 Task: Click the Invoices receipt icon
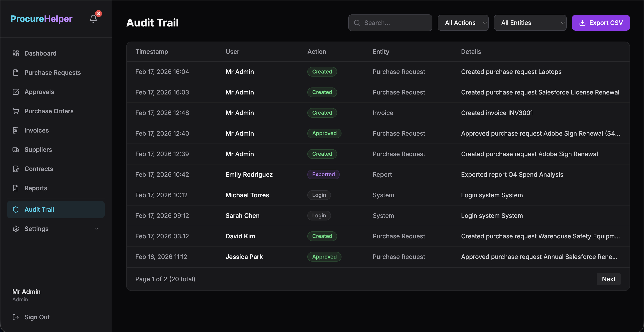click(x=16, y=130)
